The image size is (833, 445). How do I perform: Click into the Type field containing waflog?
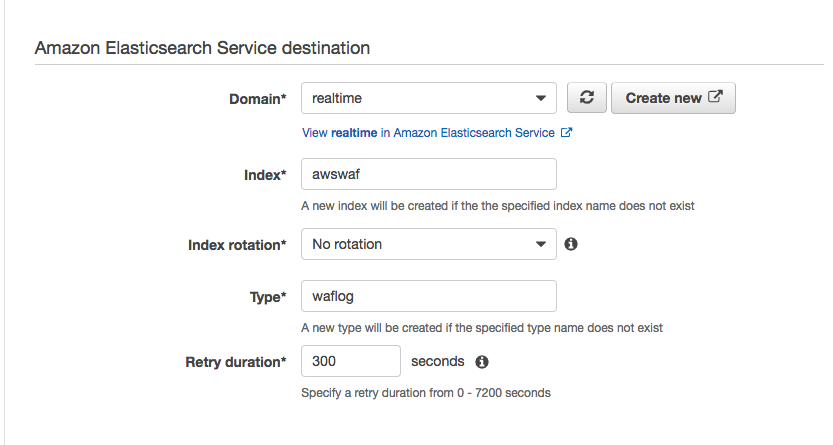tap(429, 296)
